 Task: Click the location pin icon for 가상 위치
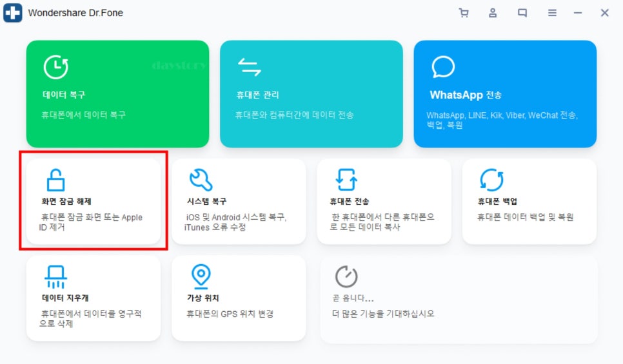click(x=201, y=276)
